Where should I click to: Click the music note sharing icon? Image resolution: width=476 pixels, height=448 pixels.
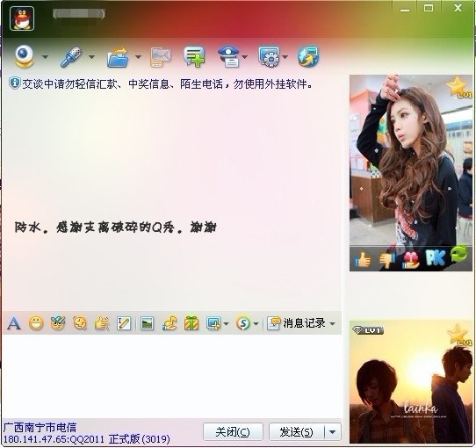click(169, 323)
